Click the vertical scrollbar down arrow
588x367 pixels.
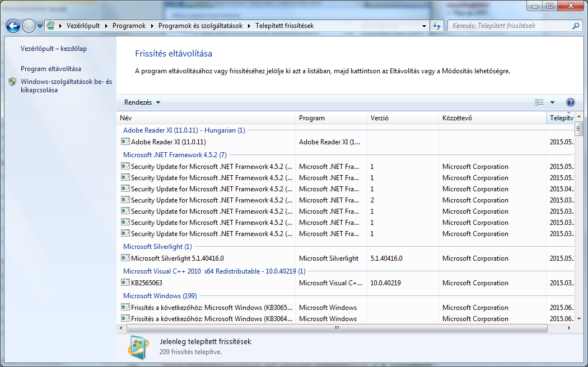point(578,319)
